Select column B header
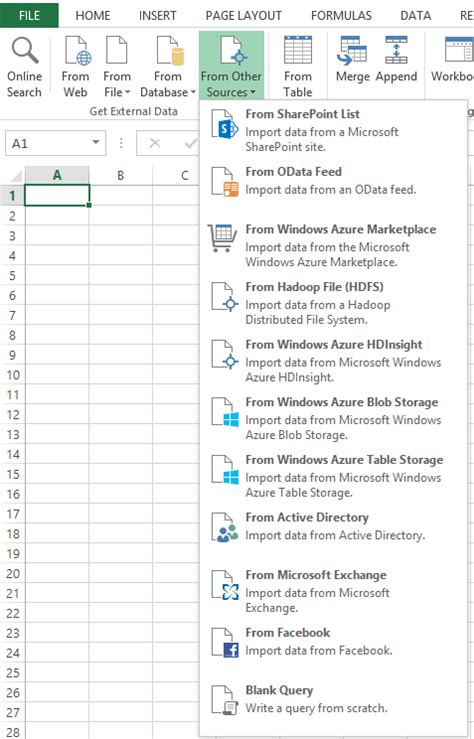 pos(121,175)
